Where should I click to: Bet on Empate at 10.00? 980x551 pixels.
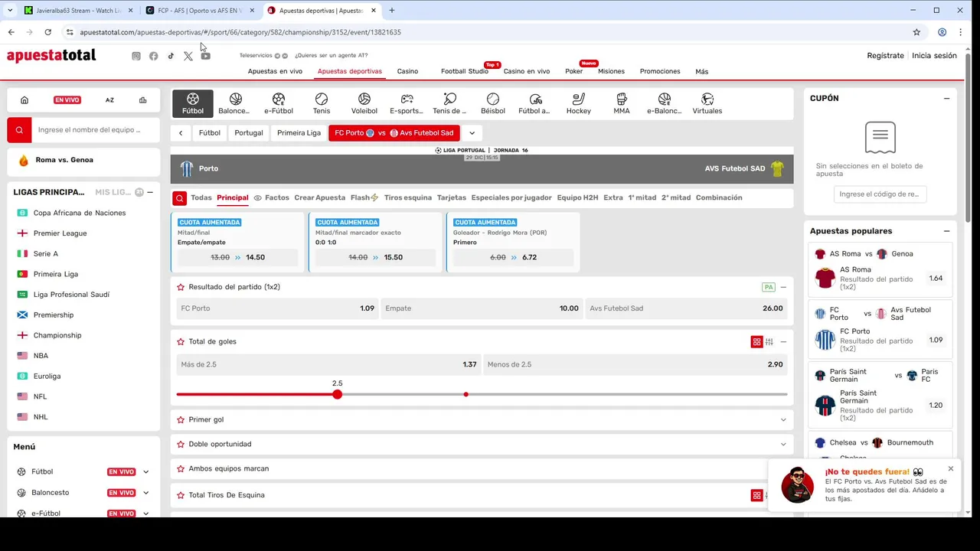(x=482, y=308)
